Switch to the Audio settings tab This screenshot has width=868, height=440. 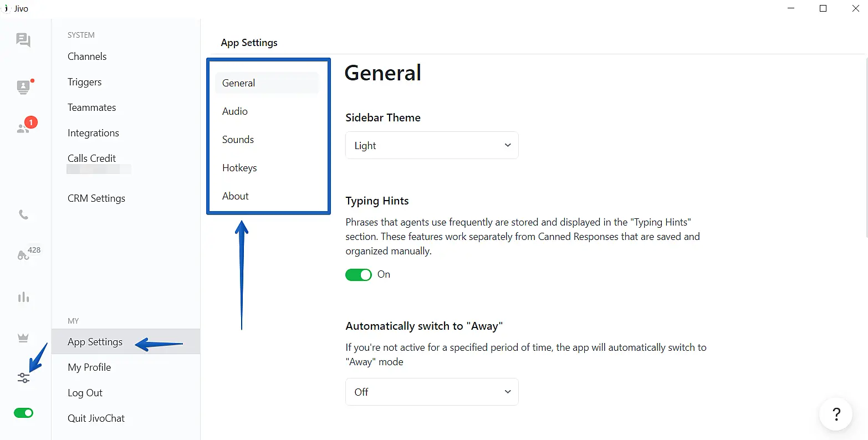tap(235, 111)
